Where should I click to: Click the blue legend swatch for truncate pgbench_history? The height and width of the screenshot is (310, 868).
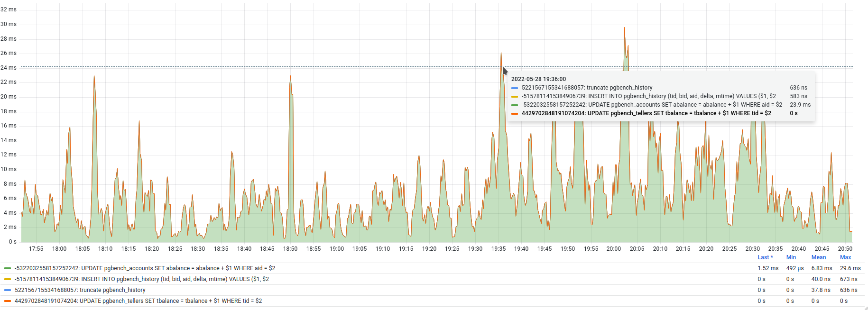pyautogui.click(x=8, y=290)
